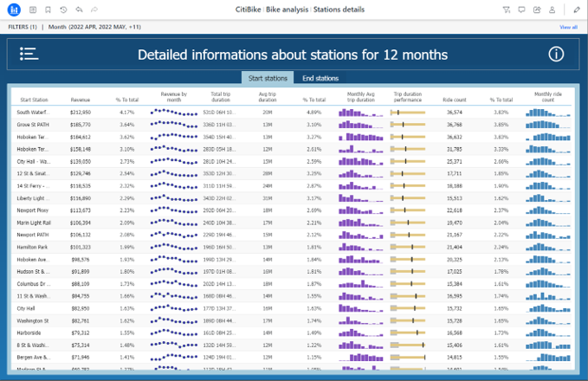Screen dimensions: 588x381
Task: Switch to Start stations tab
Action: [x=268, y=78]
